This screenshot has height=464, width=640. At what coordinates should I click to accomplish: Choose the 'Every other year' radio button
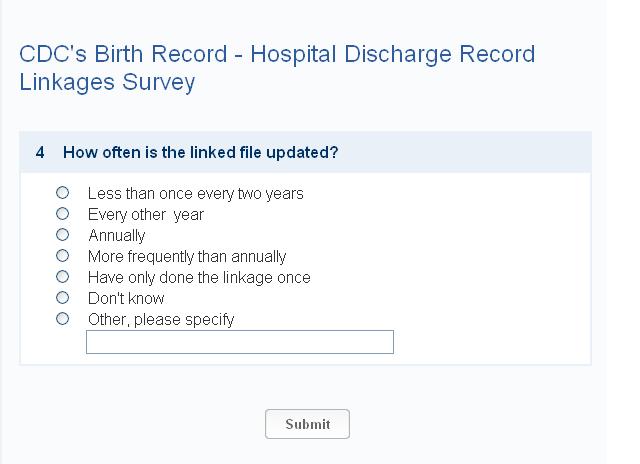(63, 213)
